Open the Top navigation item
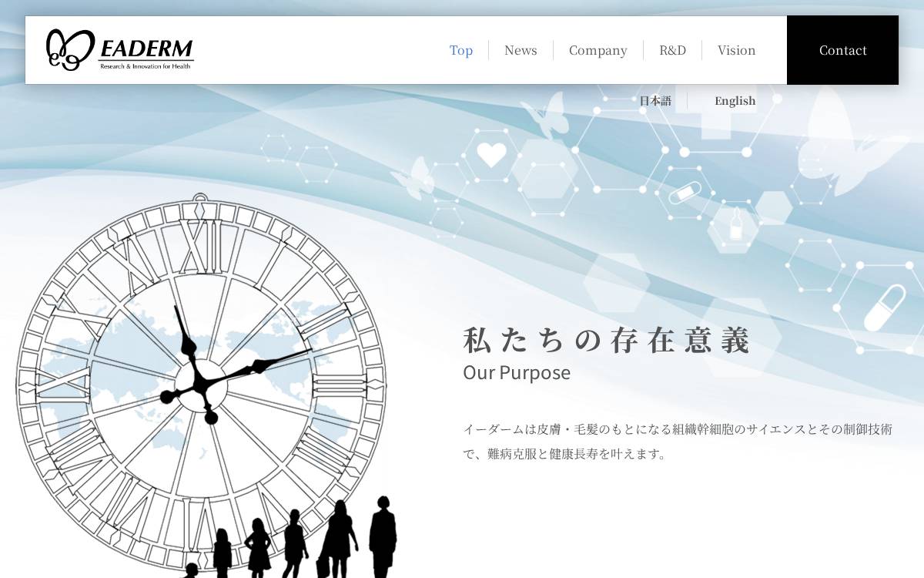The height and width of the screenshot is (578, 924). point(461,50)
